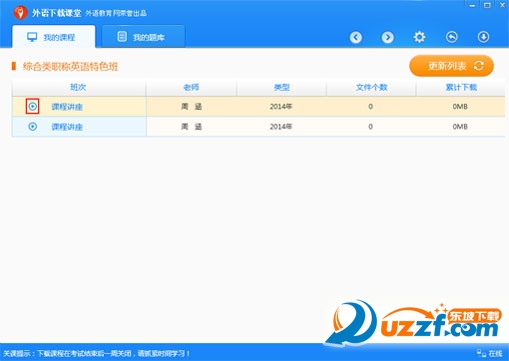Image resolution: width=509 pixels, height=361 pixels.
Task: Click the 综合类职称英语特色班 heading
Action: (x=70, y=66)
